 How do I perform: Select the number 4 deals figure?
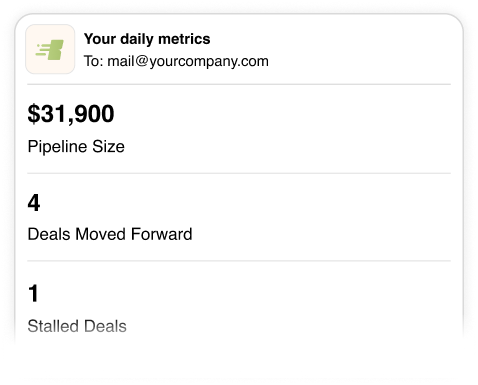(34, 203)
